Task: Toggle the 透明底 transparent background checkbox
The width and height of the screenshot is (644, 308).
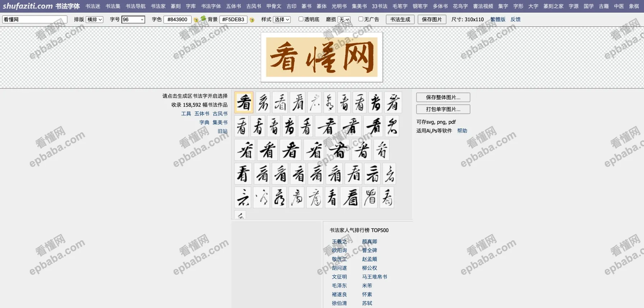Action: click(x=301, y=19)
